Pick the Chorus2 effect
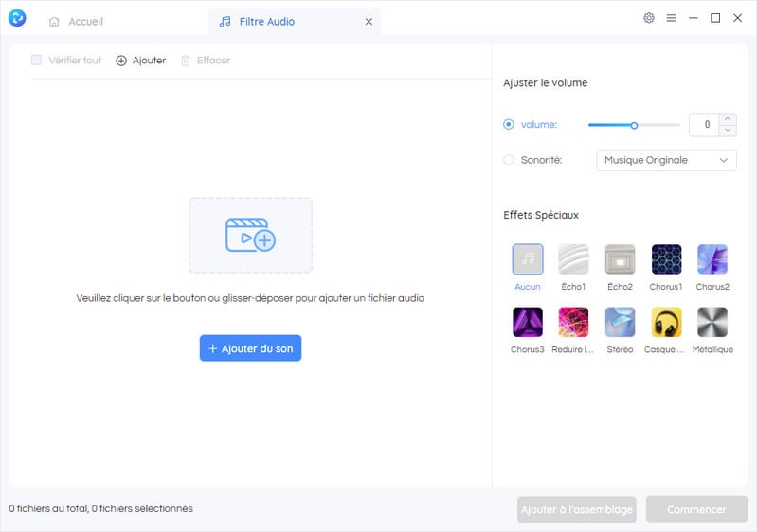757x532 pixels. coord(712,259)
